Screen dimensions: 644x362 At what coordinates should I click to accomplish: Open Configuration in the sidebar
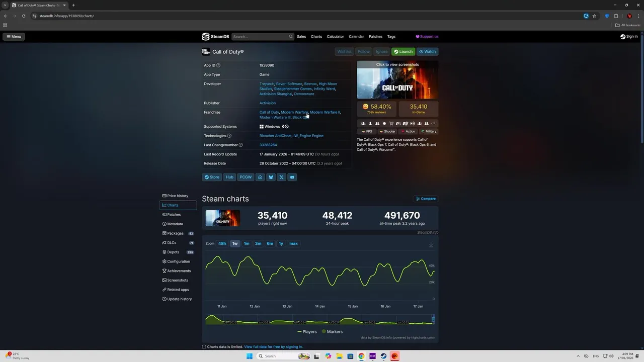[178, 261]
